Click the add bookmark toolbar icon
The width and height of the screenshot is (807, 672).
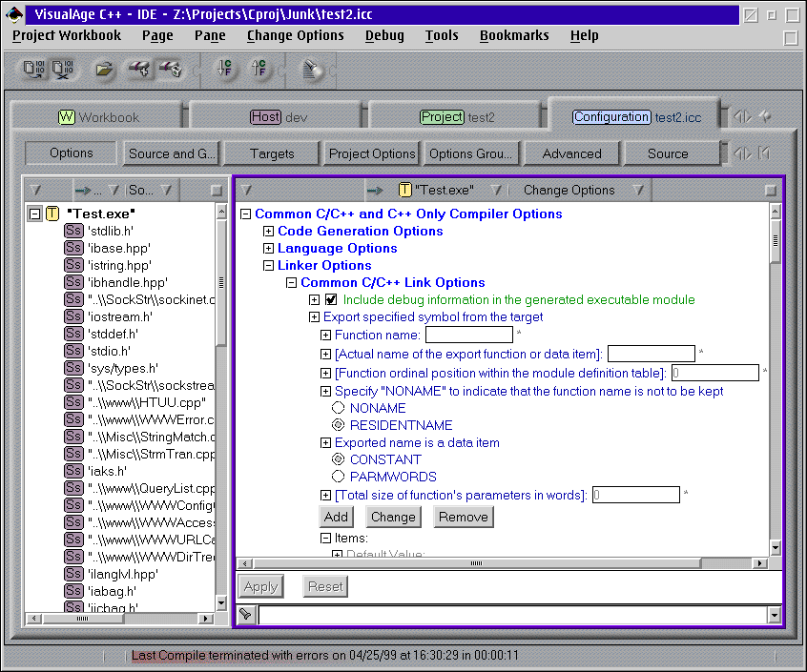[139, 69]
